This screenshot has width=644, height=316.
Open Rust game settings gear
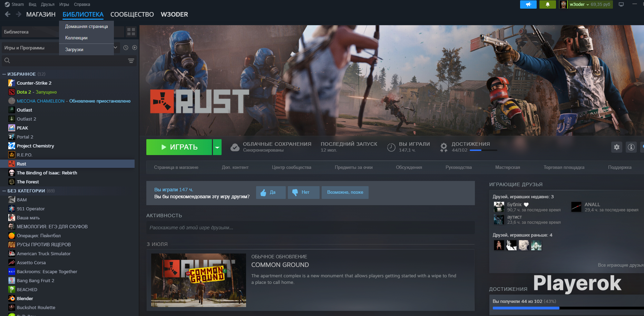(x=617, y=147)
